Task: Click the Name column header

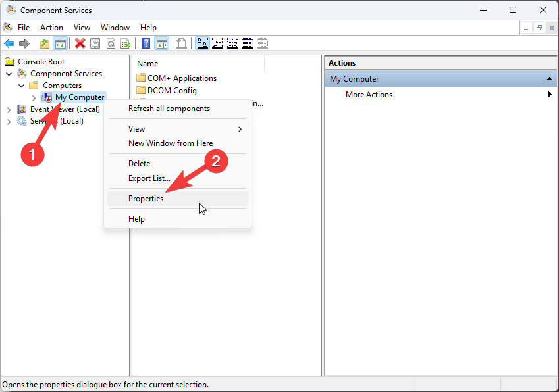Action: coord(147,64)
